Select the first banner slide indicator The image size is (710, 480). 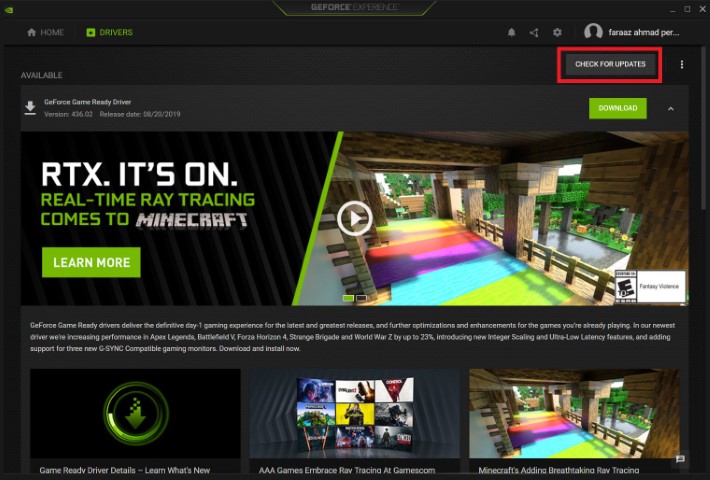348,298
